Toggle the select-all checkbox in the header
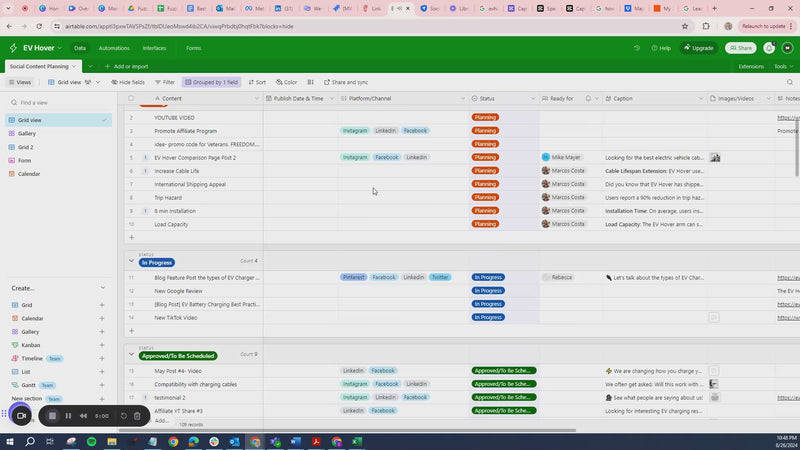This screenshot has height=450, width=800. tap(131, 98)
